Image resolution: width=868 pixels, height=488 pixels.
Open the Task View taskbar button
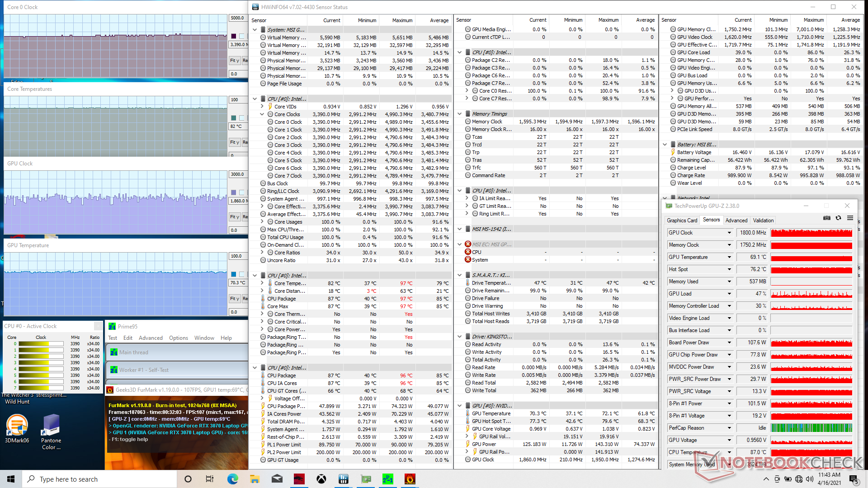point(210,479)
